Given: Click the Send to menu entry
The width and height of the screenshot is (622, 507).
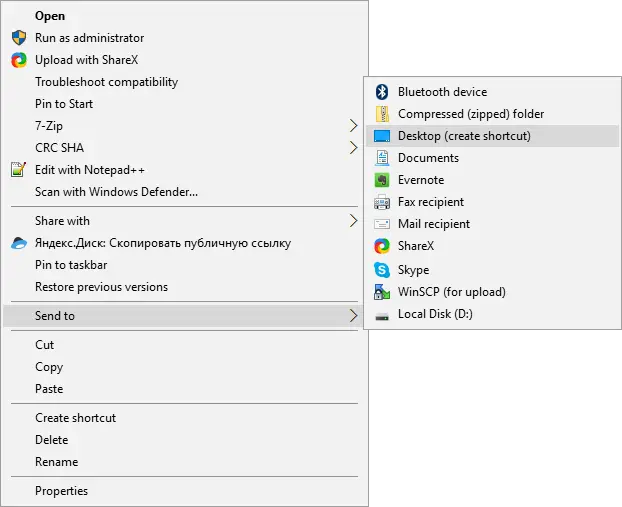Looking at the screenshot, I should (184, 316).
